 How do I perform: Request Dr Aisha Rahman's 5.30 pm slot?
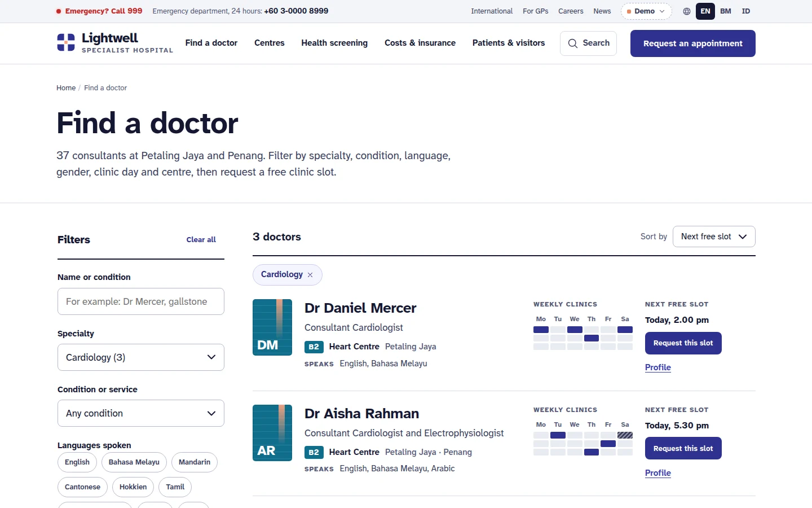click(x=683, y=449)
